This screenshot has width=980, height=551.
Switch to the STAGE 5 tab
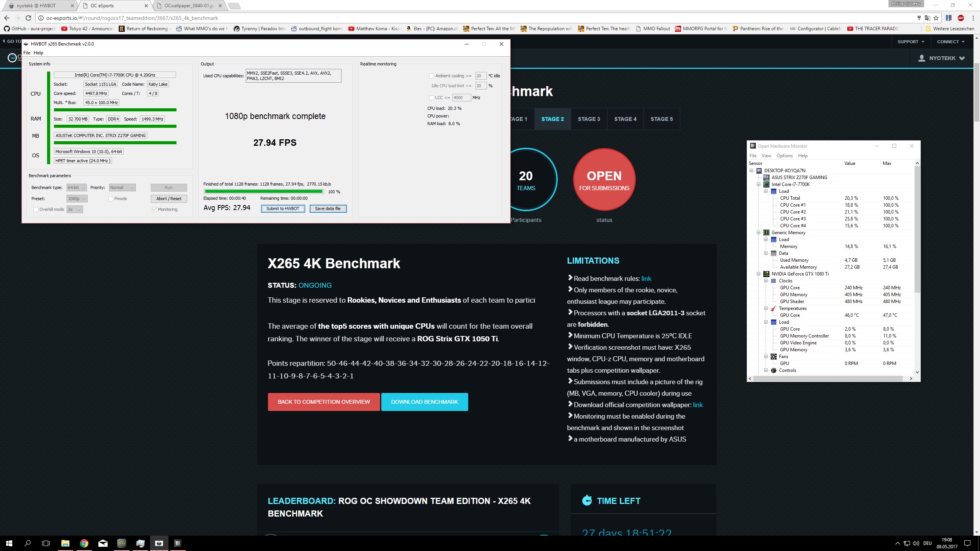pos(662,119)
